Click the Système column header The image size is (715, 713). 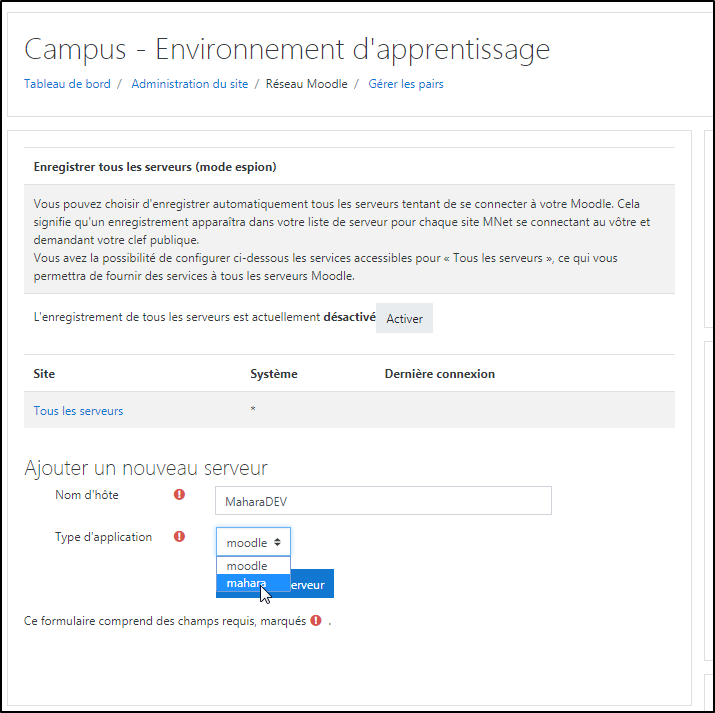point(273,374)
